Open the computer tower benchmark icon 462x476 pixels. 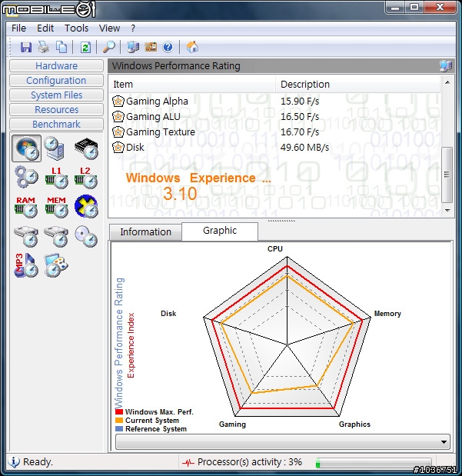pyautogui.click(x=55, y=148)
